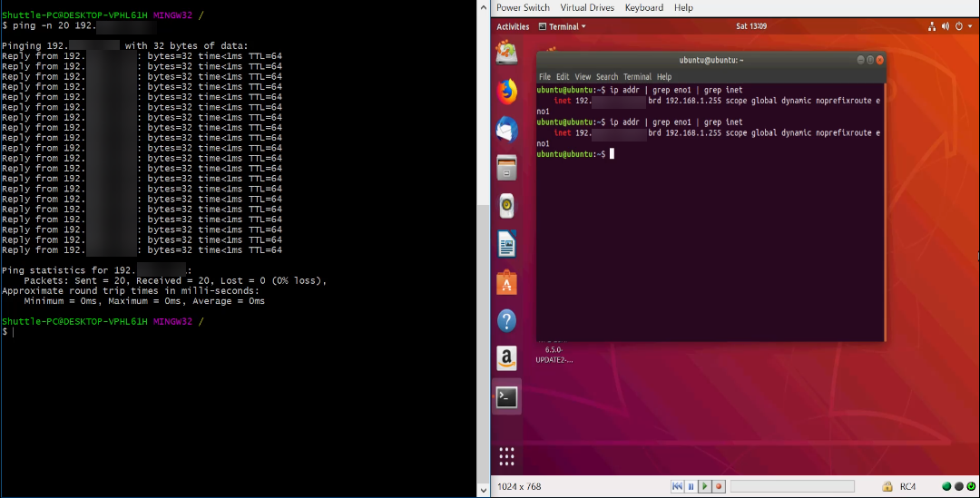Click the 1024 x 768 resolution text
Screen dimensions: 980x498
click(x=519, y=486)
